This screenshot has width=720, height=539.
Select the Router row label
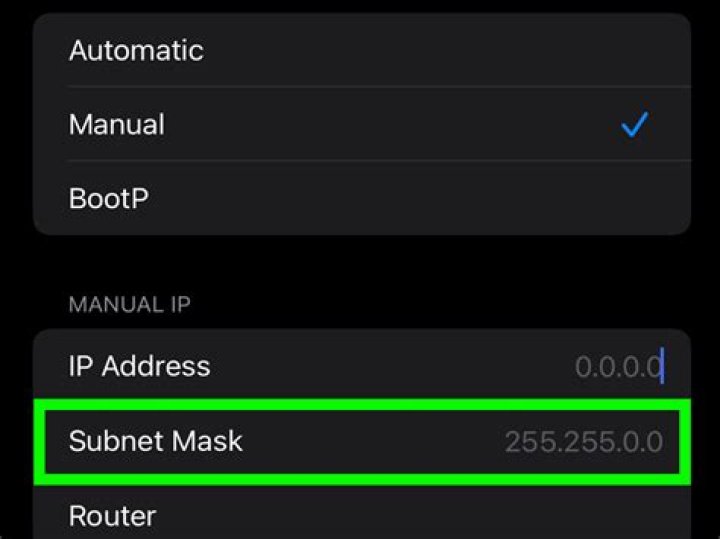tap(112, 516)
